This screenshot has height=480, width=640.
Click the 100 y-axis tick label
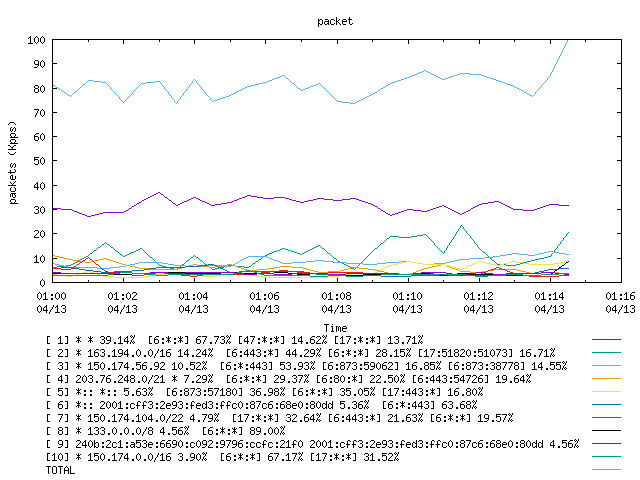(x=36, y=40)
